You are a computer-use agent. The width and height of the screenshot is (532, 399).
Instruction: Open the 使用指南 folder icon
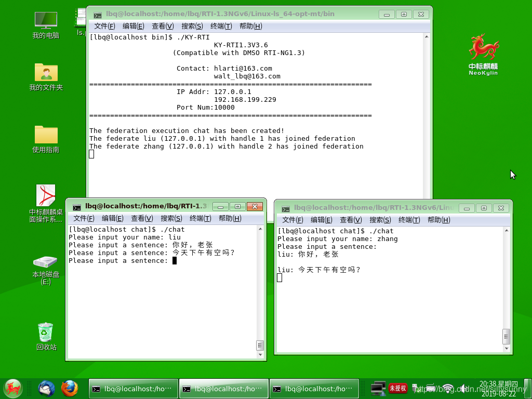click(x=46, y=139)
